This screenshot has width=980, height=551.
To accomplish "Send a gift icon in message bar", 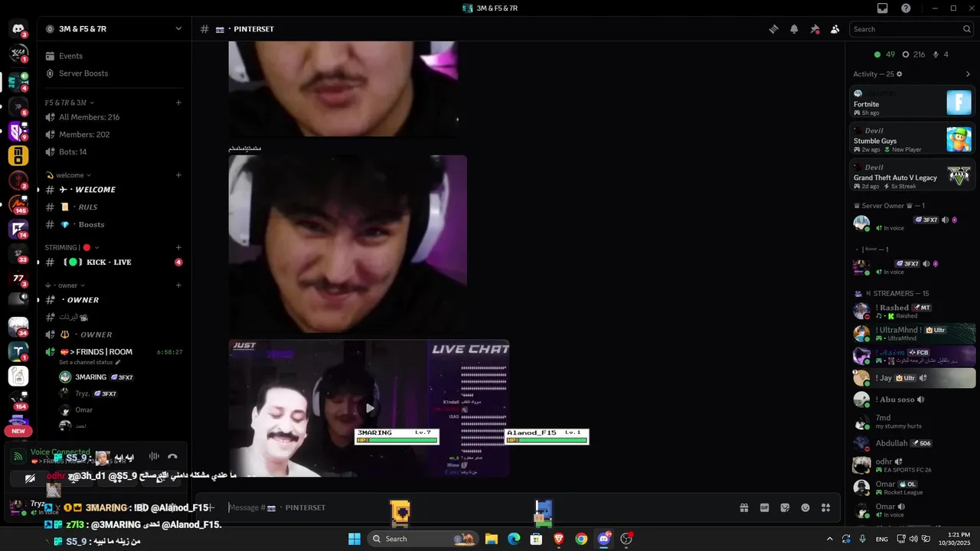I will [x=743, y=507].
